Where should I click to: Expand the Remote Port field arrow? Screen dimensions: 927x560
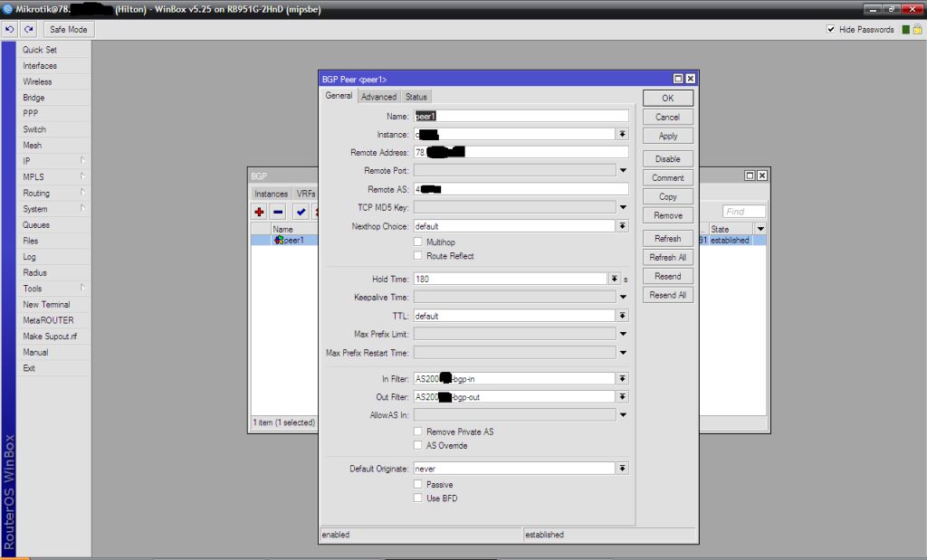pos(623,170)
